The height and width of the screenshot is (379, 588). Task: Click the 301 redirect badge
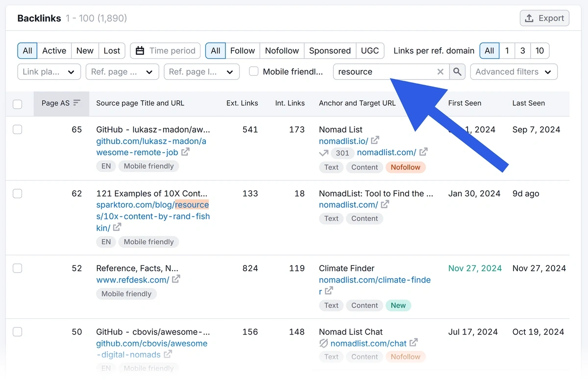(x=343, y=153)
